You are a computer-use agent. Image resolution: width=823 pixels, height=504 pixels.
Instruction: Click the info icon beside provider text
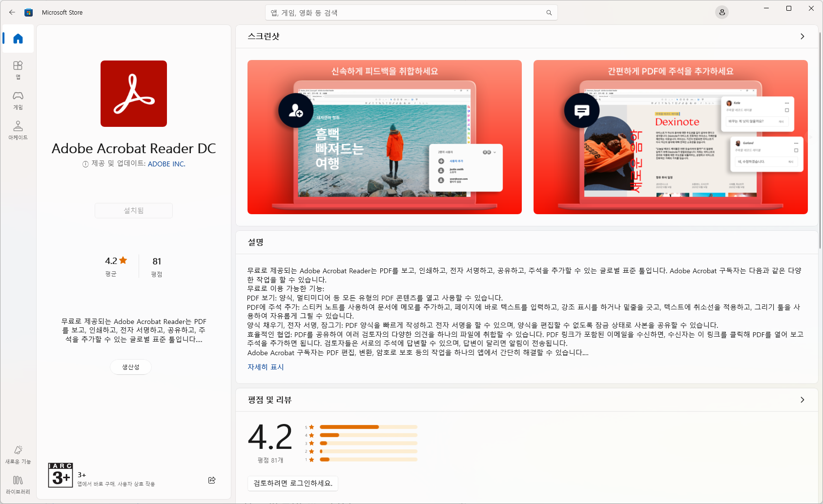tap(85, 164)
